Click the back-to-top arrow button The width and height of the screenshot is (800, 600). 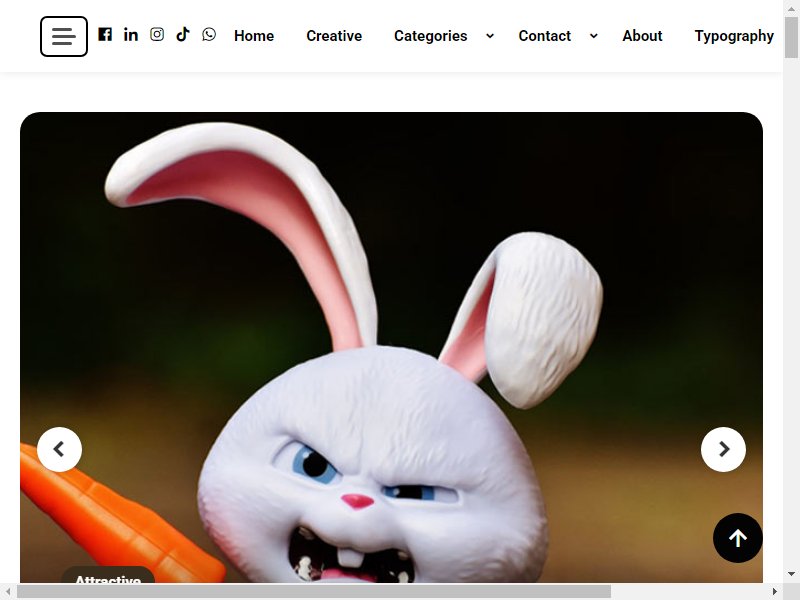click(738, 538)
